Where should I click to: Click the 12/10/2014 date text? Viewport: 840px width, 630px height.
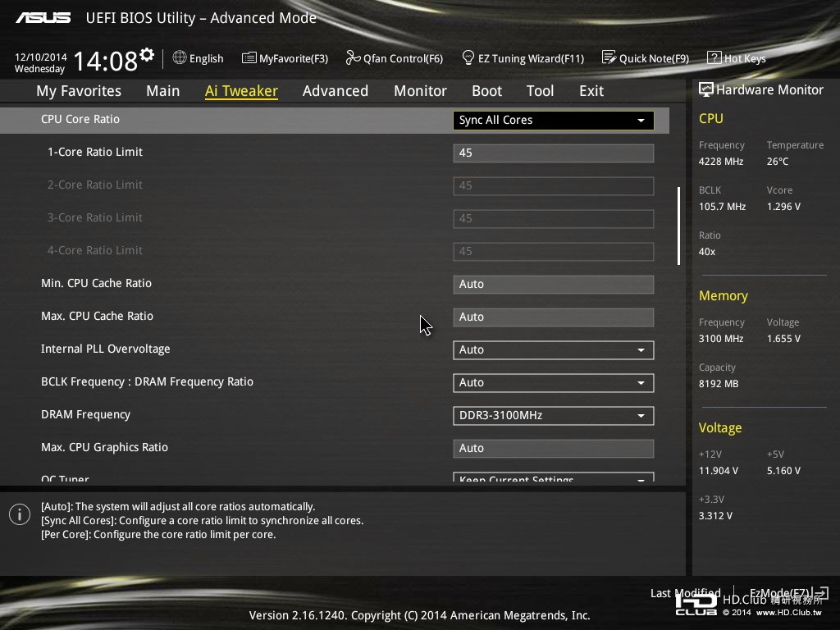tap(41, 57)
